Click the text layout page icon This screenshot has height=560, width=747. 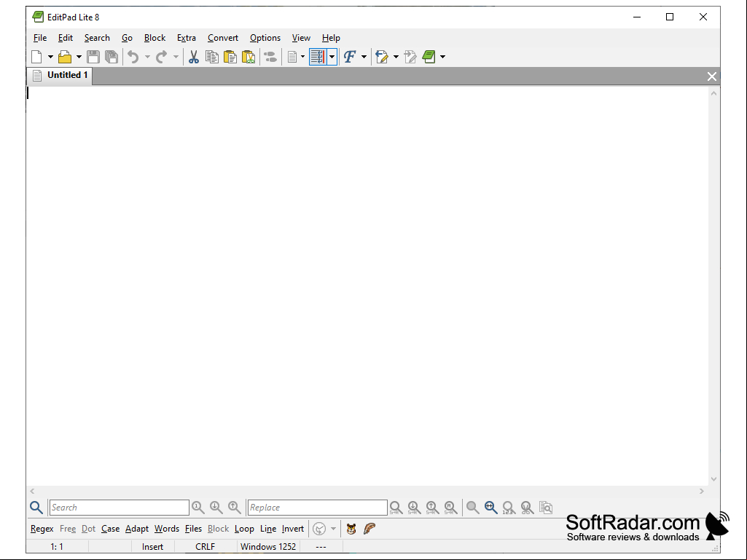click(292, 57)
